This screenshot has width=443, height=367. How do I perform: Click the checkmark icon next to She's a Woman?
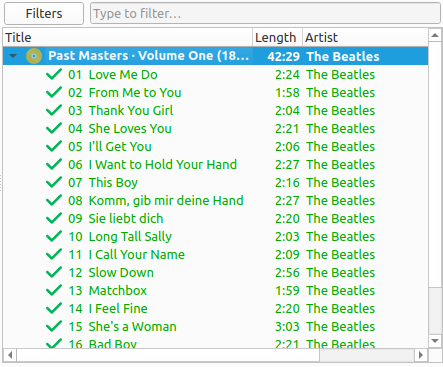click(x=54, y=326)
